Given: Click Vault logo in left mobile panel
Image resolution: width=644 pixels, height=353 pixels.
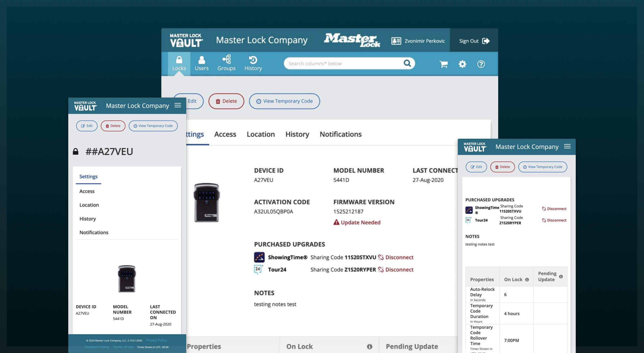Looking at the screenshot, I should (x=85, y=106).
